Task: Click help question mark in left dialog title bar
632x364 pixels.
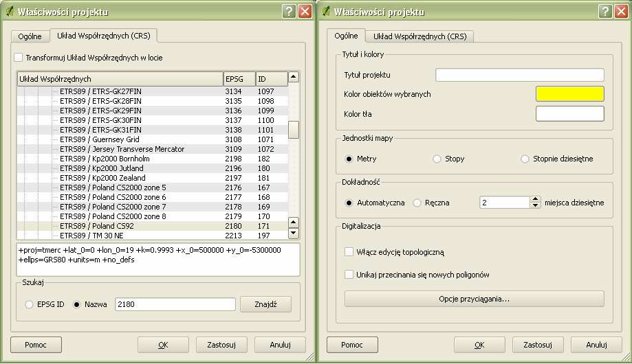Action: 289,11
